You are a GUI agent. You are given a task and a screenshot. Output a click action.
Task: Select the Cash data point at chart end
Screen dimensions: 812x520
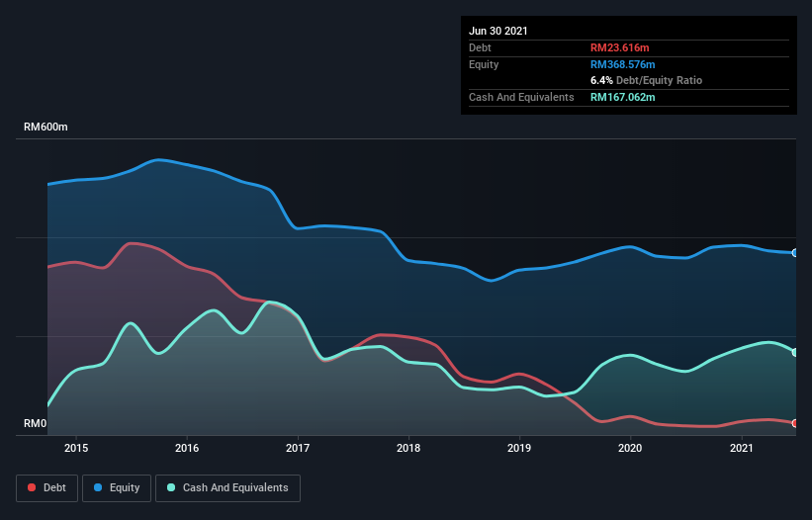[x=795, y=352]
